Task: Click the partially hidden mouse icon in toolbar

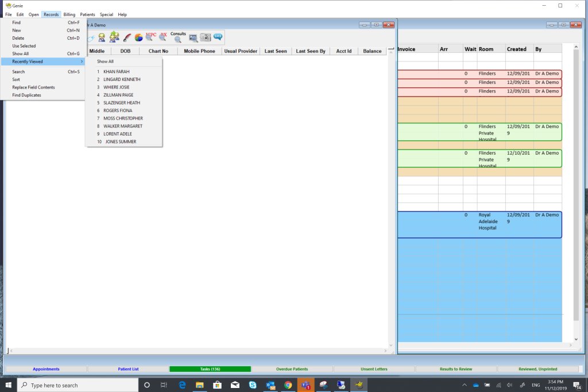Action: coord(91,37)
